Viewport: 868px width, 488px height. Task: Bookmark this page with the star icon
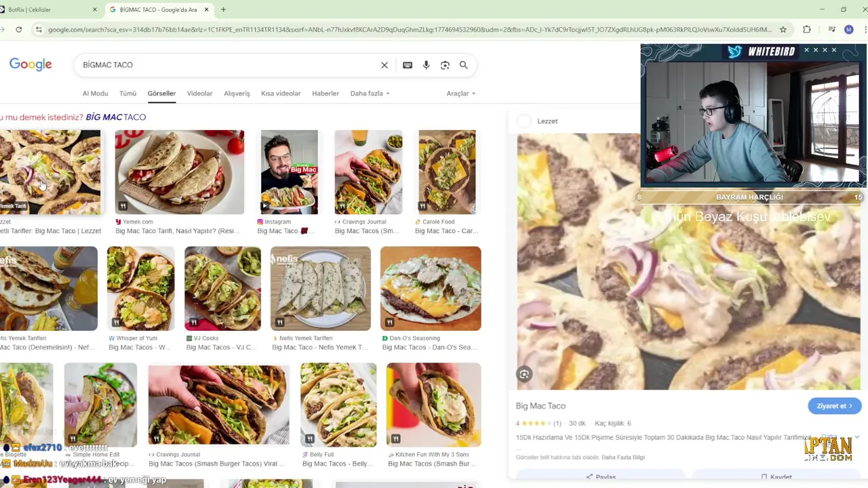pos(783,29)
